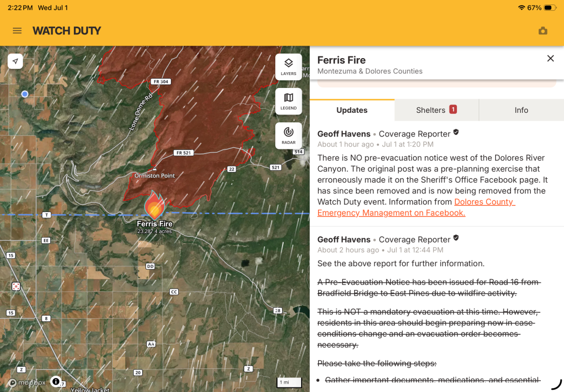Tap the Mapbox logo
564x392 pixels.
coord(27,382)
